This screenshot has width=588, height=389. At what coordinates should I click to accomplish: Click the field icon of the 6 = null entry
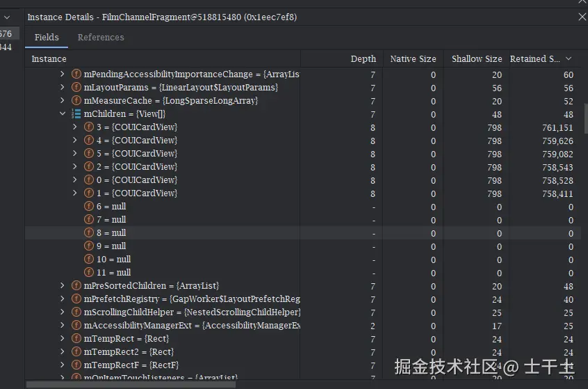click(89, 207)
